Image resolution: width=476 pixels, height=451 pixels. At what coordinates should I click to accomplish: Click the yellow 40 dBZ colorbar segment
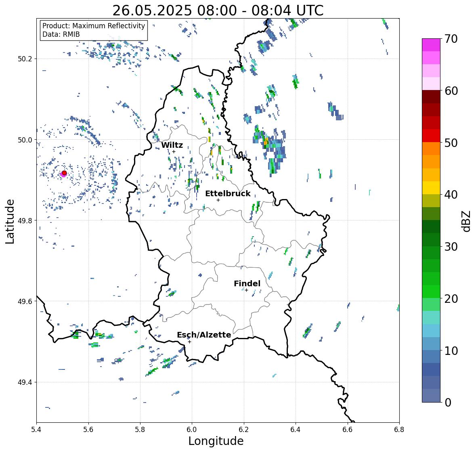(431, 188)
